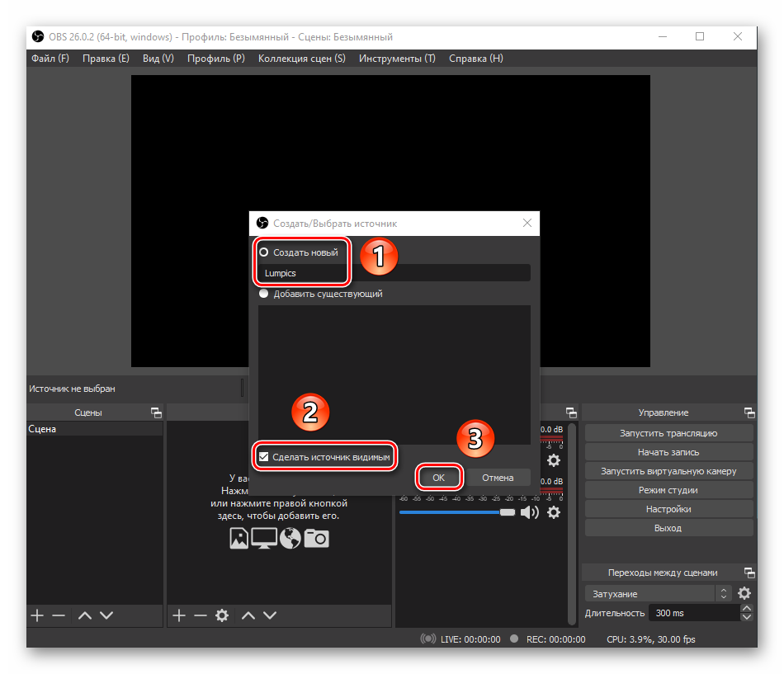The image size is (784, 674).
Task: Click the 'Начать запись' button
Action: click(x=668, y=452)
